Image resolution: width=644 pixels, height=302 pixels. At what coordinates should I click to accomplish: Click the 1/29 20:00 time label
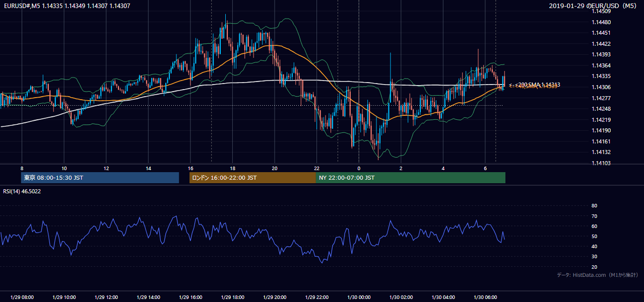tap(275, 297)
